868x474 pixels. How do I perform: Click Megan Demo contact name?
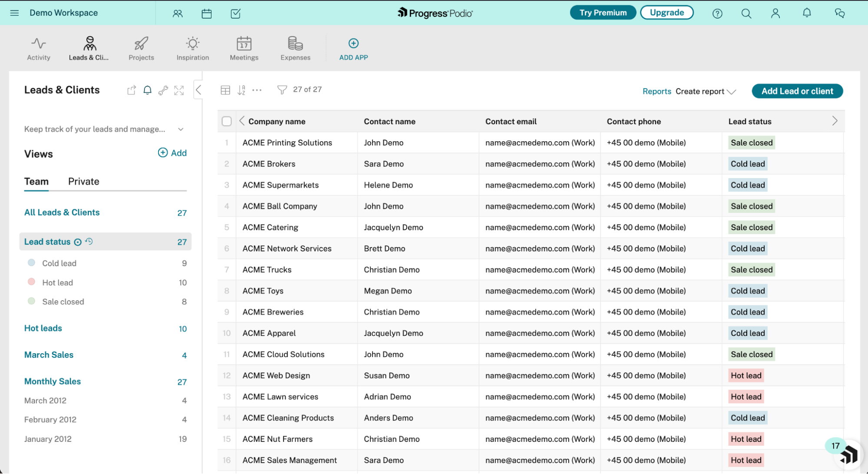pyautogui.click(x=388, y=291)
